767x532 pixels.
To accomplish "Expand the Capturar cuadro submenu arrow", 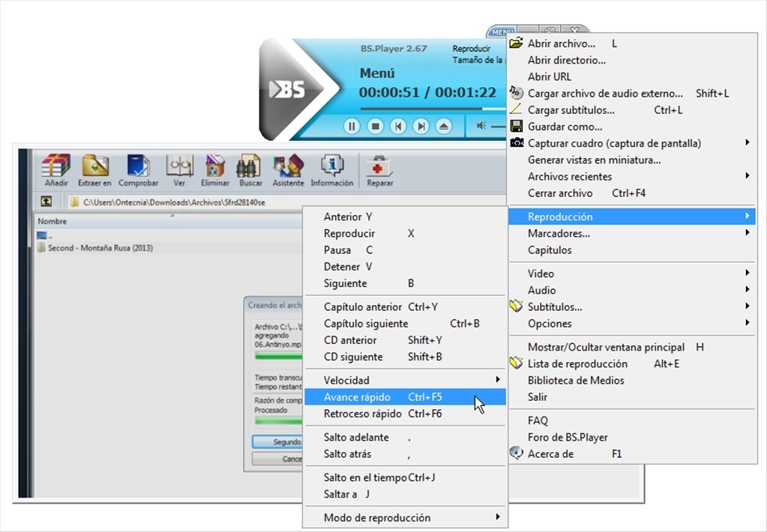I will 747,142.
